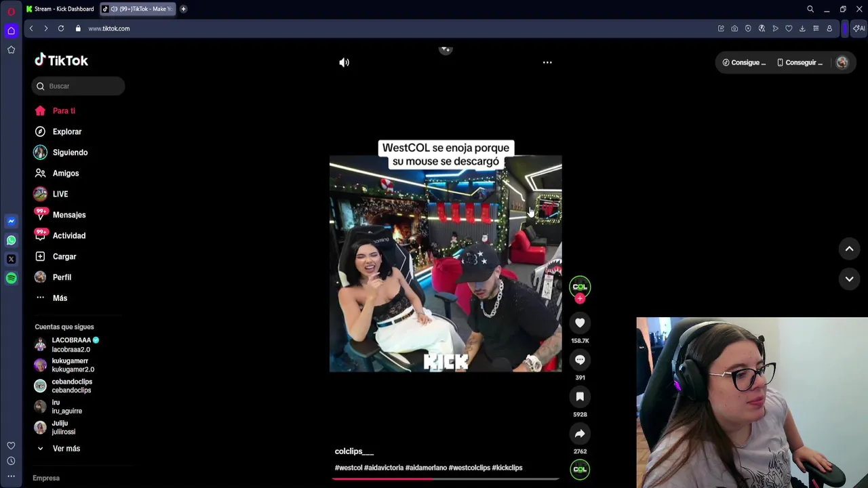Expand followed accounts with Ver más

click(x=66, y=449)
